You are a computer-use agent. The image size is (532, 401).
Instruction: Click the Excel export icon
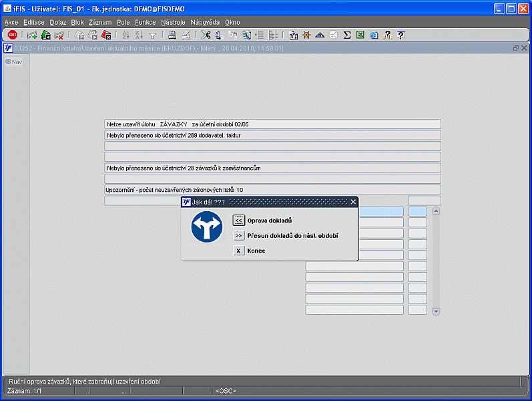pos(360,35)
